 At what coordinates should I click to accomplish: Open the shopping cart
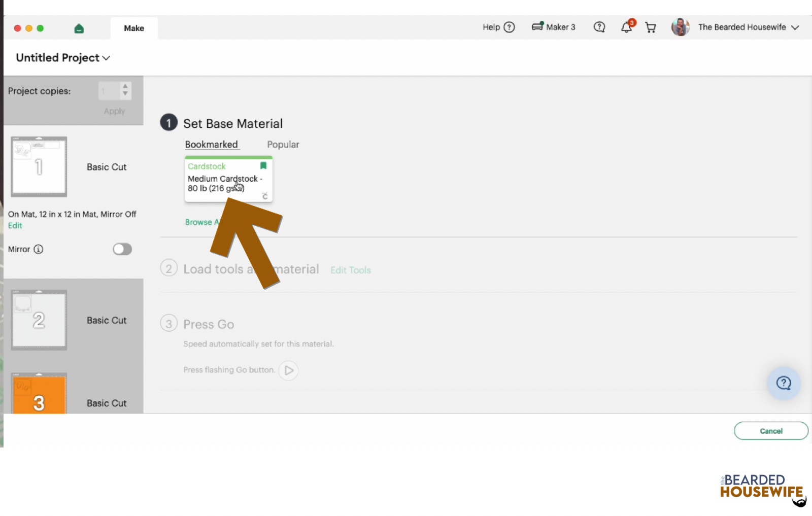[651, 27]
